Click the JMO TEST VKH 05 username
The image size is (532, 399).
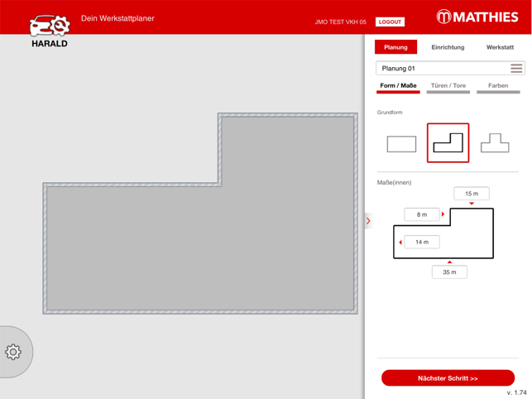[340, 22]
